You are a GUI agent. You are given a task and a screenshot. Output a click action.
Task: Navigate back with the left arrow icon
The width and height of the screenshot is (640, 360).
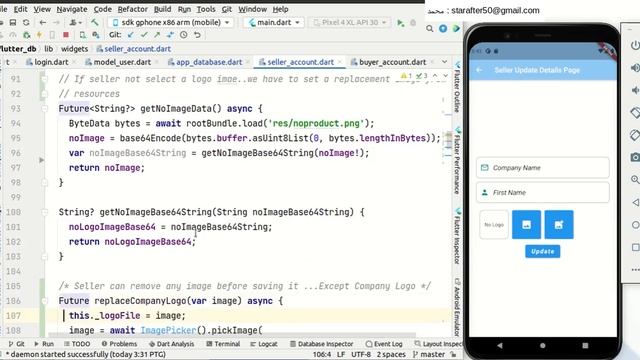pyautogui.click(x=42, y=22)
